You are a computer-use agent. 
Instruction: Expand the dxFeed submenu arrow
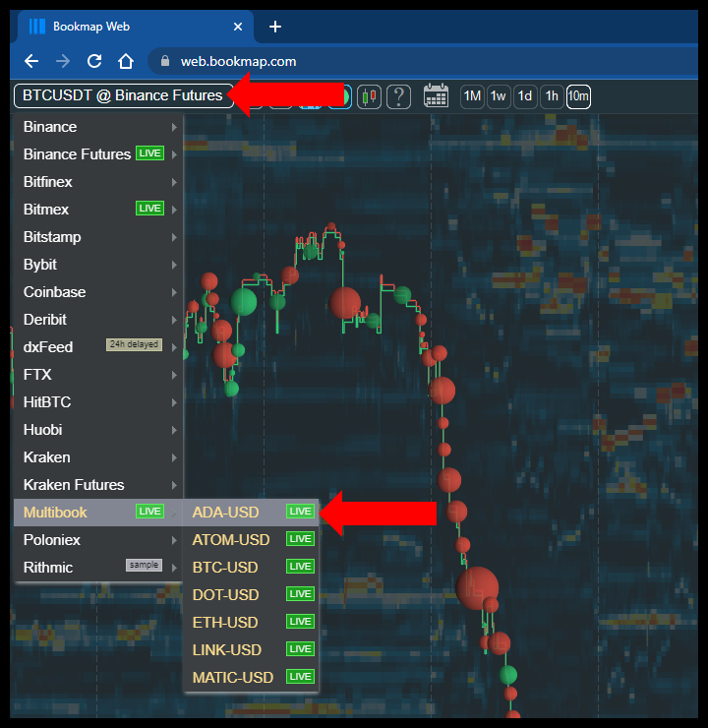[x=174, y=347]
